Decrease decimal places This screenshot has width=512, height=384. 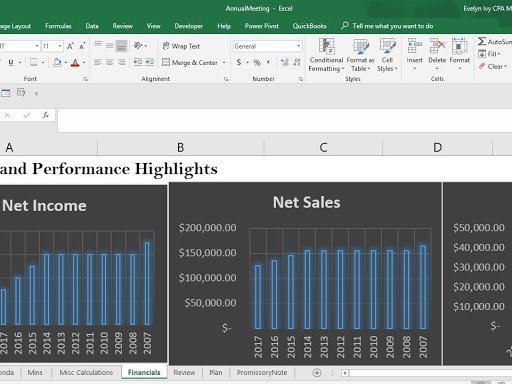(297, 62)
